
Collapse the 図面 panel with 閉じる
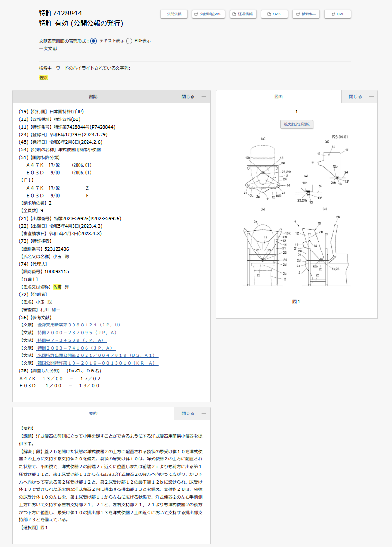click(360, 97)
